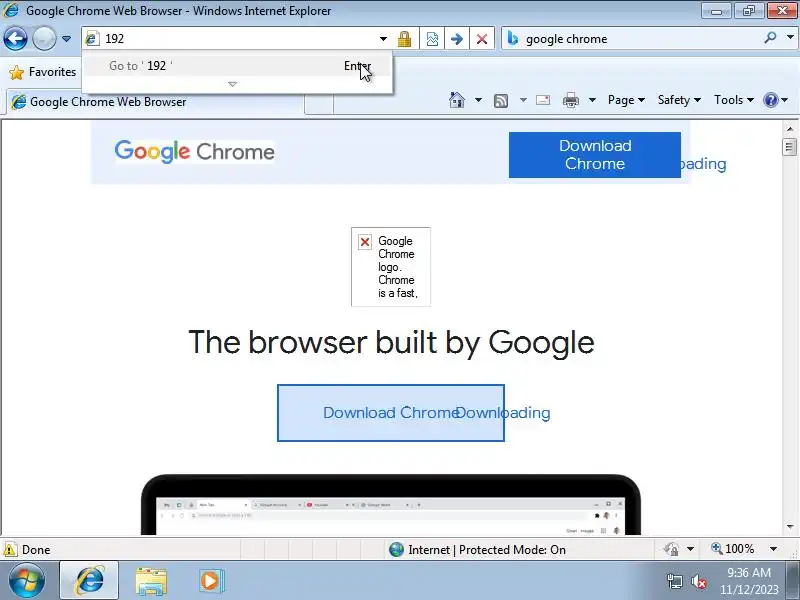Expand the address bar autocomplete dropdown arrow

pyautogui.click(x=383, y=39)
